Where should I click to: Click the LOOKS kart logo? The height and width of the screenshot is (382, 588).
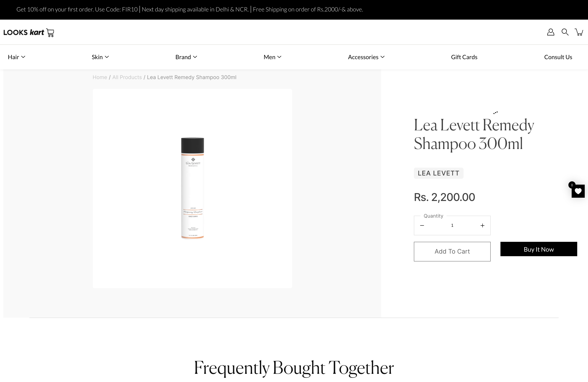tap(29, 32)
